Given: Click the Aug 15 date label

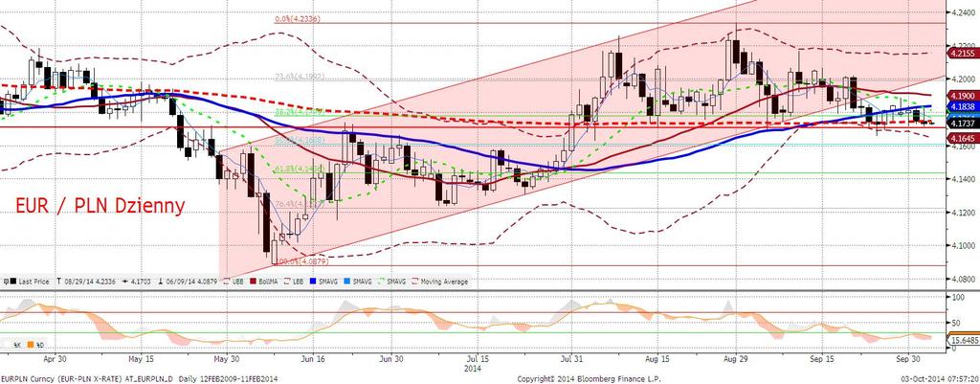Looking at the screenshot, I should (657, 358).
